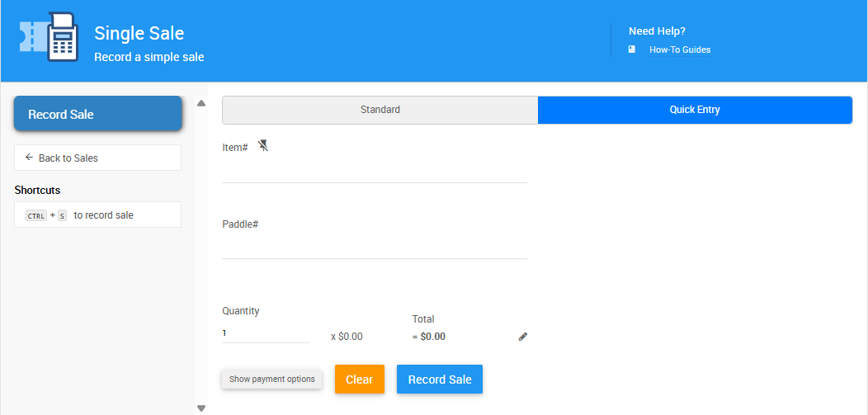The image size is (868, 415).
Task: Toggle the pin icon beside Item#
Action: coord(263,146)
